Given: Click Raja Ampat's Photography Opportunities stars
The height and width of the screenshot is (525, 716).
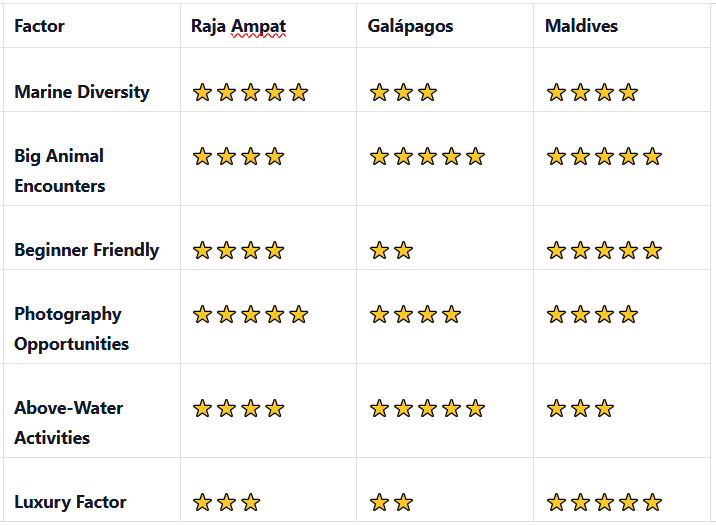Looking at the screenshot, I should pyautogui.click(x=250, y=315).
